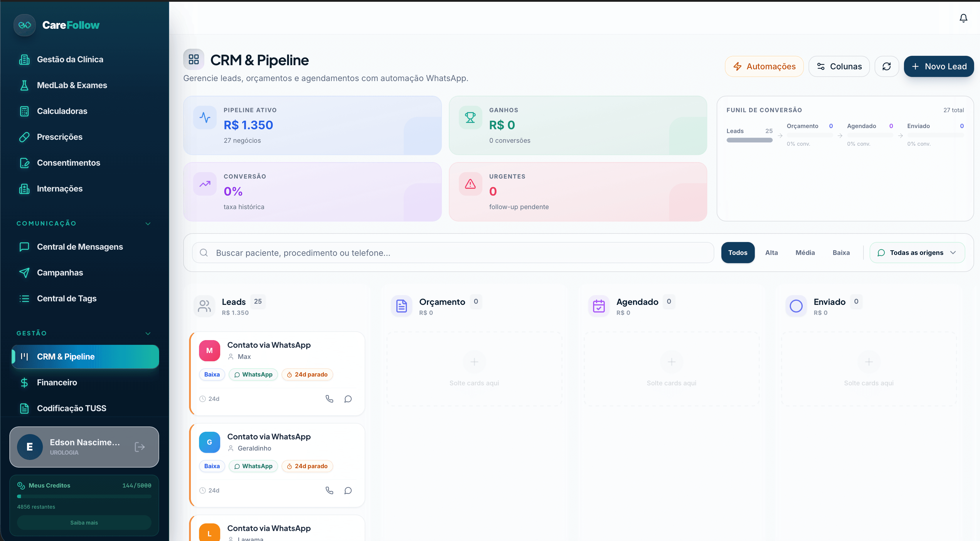
Task: Click the CRM & Pipeline grid header icon
Action: (194, 59)
